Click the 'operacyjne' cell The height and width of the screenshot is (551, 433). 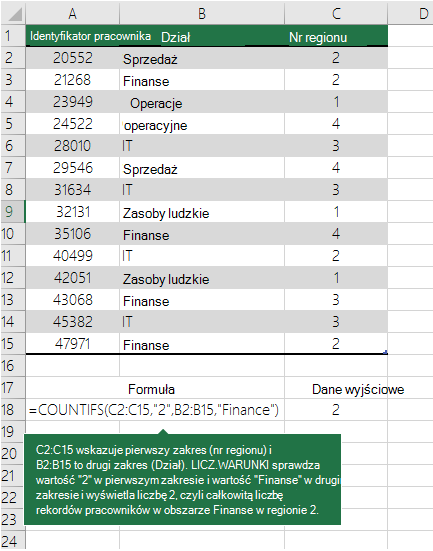[202, 125]
